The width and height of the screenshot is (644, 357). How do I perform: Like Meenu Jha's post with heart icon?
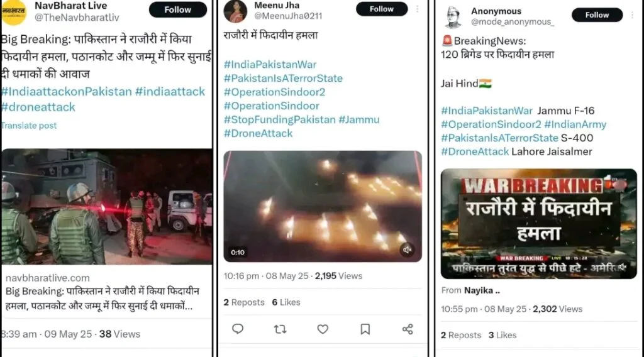(323, 329)
